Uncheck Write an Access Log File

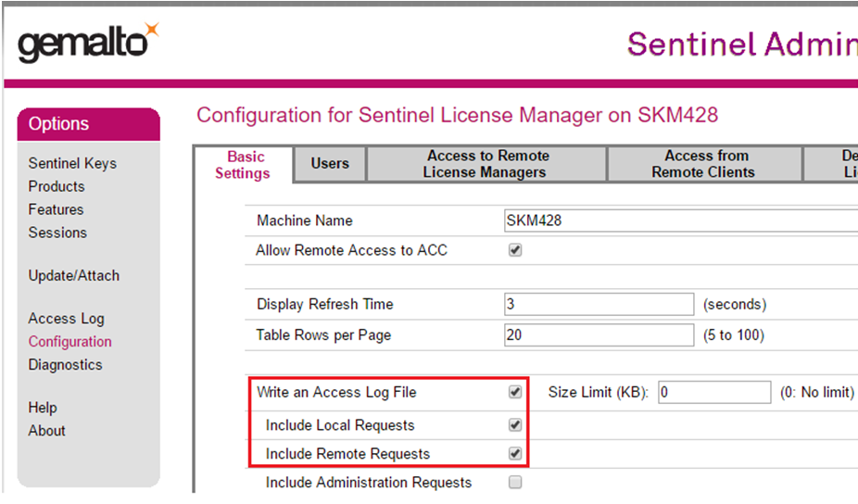pyautogui.click(x=516, y=393)
